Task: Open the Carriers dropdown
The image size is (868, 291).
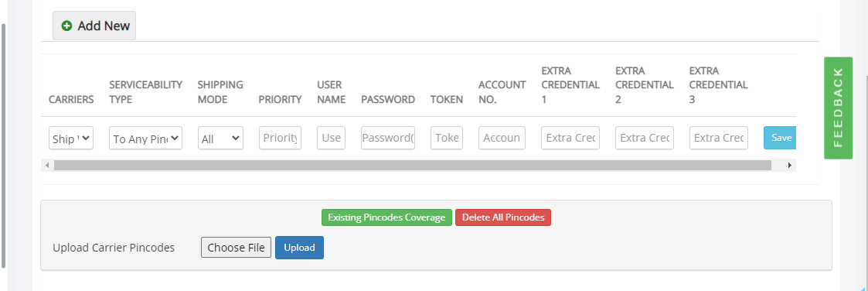Action: click(71, 138)
